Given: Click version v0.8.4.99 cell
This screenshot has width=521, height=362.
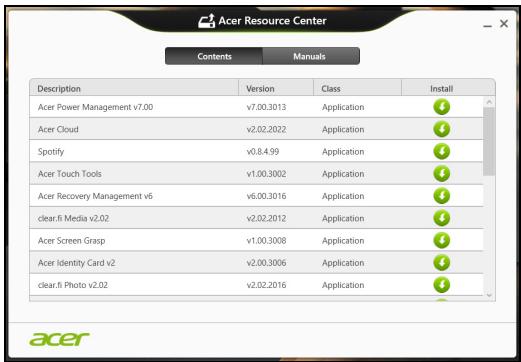Looking at the screenshot, I should (263, 152).
